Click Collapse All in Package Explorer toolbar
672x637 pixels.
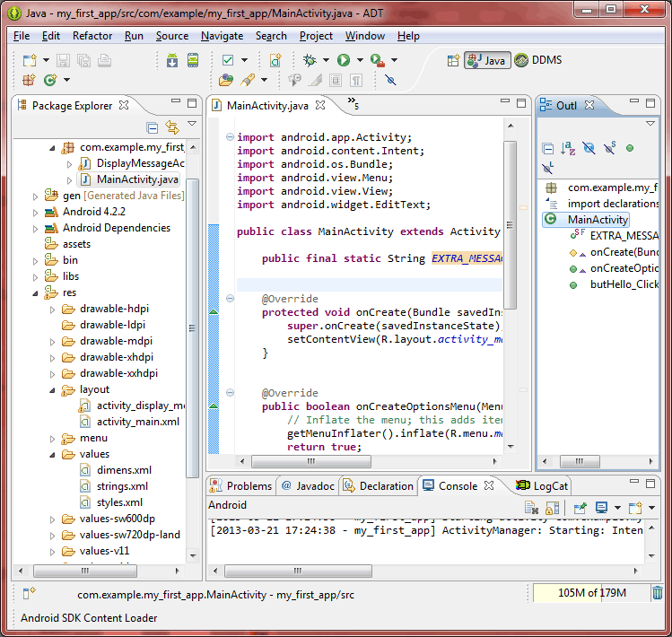(x=153, y=127)
